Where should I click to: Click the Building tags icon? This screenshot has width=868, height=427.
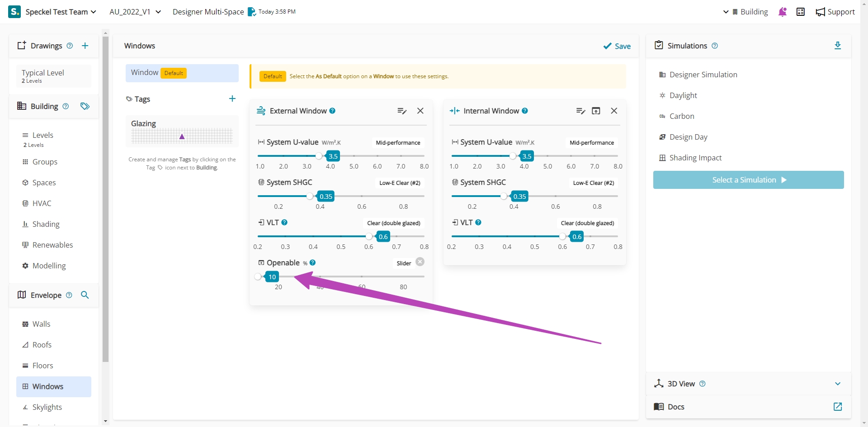point(85,106)
